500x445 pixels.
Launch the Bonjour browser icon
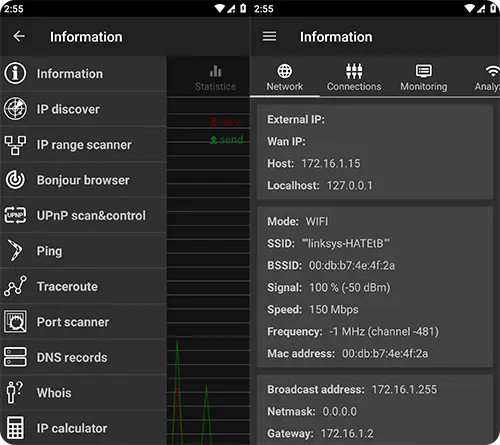point(15,180)
